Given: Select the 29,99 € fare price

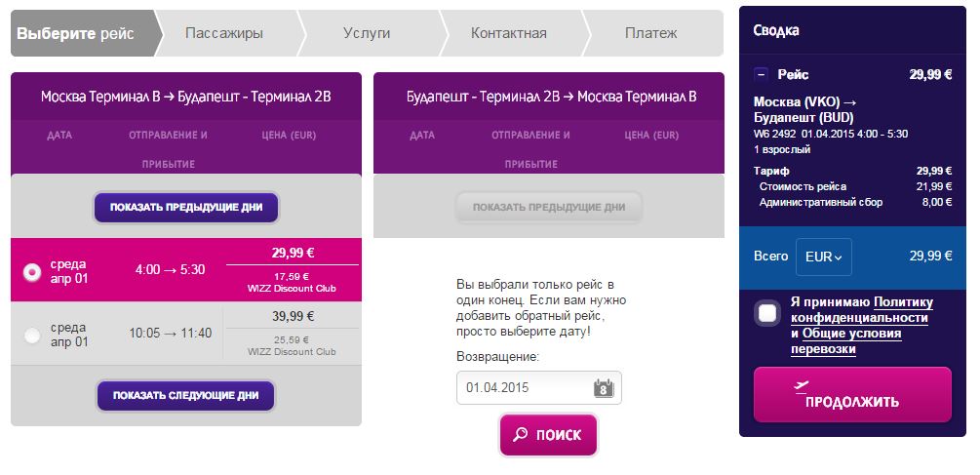Looking at the screenshot, I should tap(293, 254).
